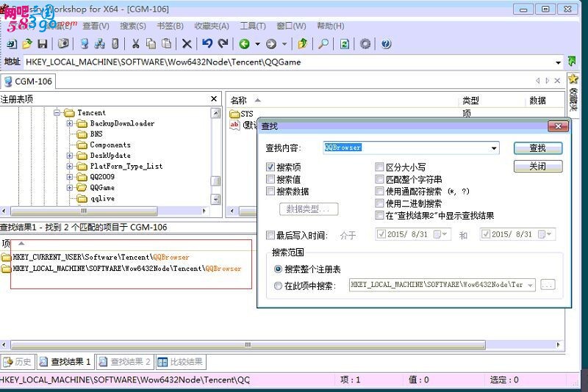Image resolution: width=588 pixels, height=392 pixels.
Task: Enable the 使用通配符搜索 checkbox
Action: [379, 191]
